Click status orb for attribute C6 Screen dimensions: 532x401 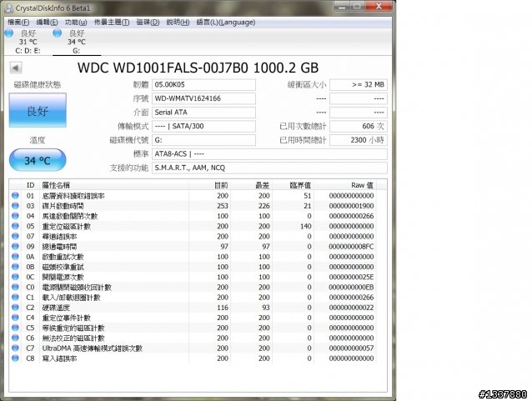click(x=15, y=338)
